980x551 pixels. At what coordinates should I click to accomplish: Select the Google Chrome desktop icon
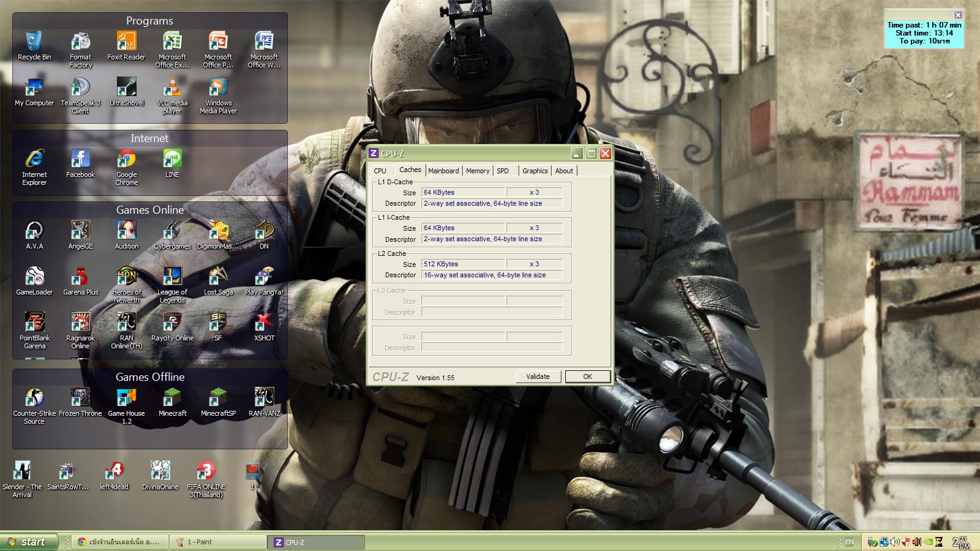pyautogui.click(x=126, y=167)
